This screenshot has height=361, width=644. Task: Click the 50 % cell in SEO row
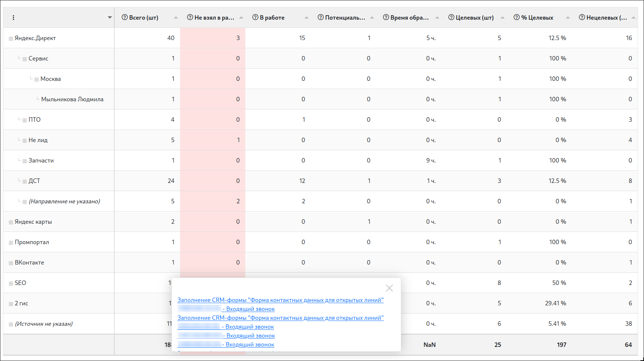coord(559,283)
